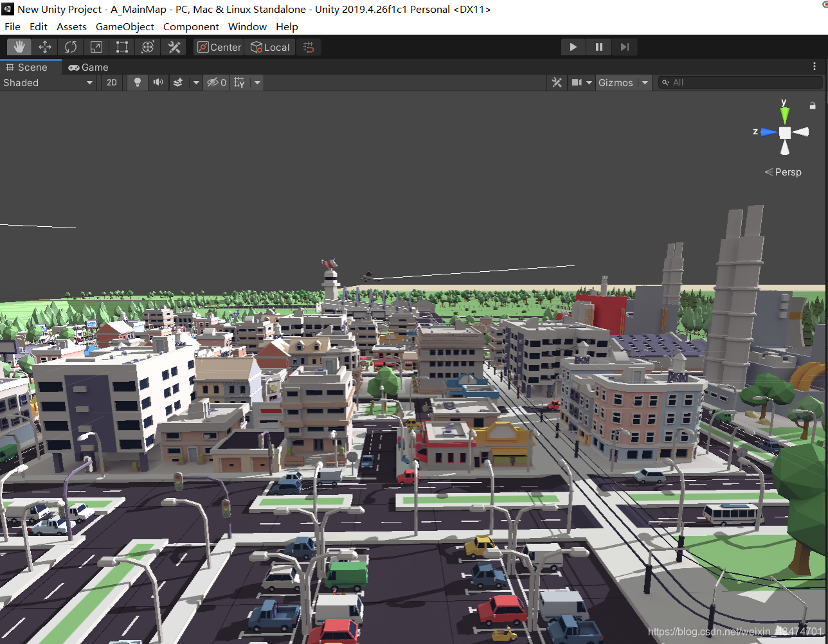The width and height of the screenshot is (828, 644).
Task: Toggle scene effects such as skybox and fog
Action: (x=178, y=82)
